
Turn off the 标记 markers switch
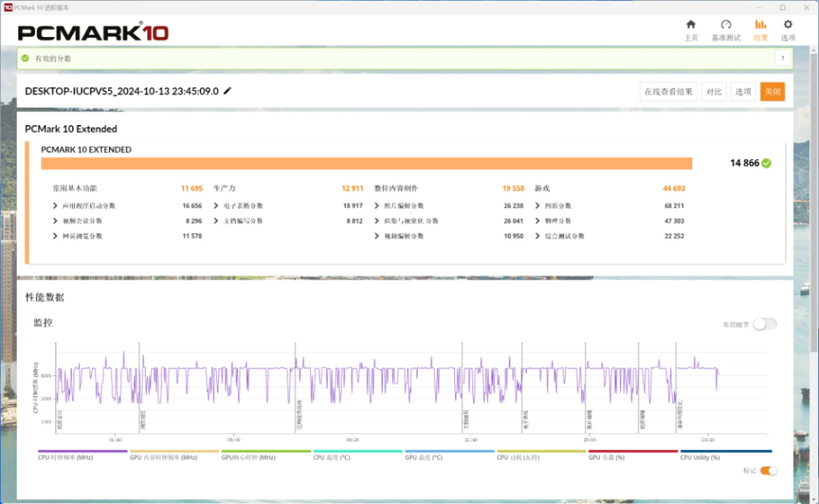[768, 471]
